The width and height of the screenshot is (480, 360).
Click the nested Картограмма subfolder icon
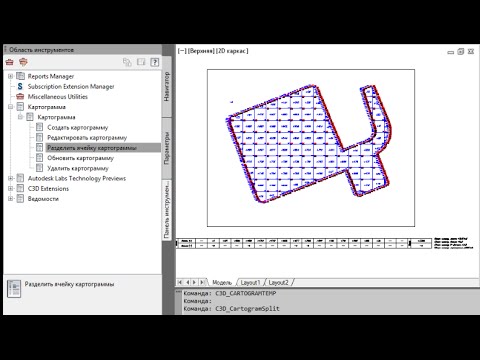coord(30,117)
